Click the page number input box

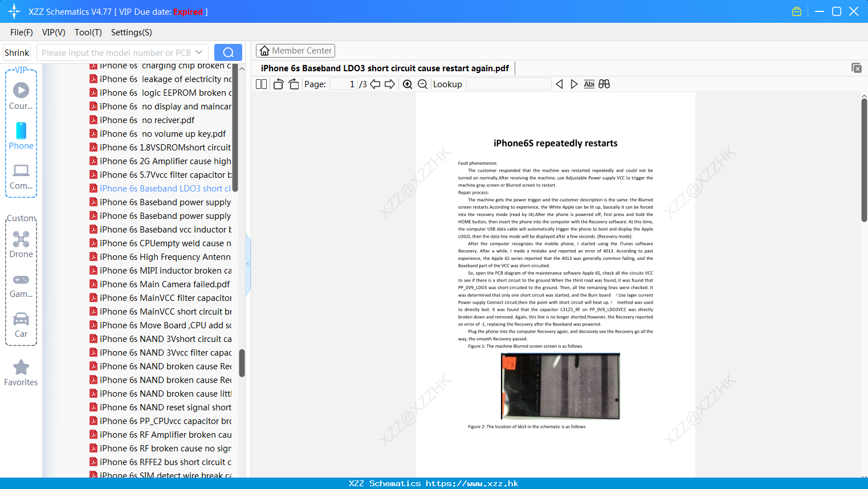click(x=344, y=84)
